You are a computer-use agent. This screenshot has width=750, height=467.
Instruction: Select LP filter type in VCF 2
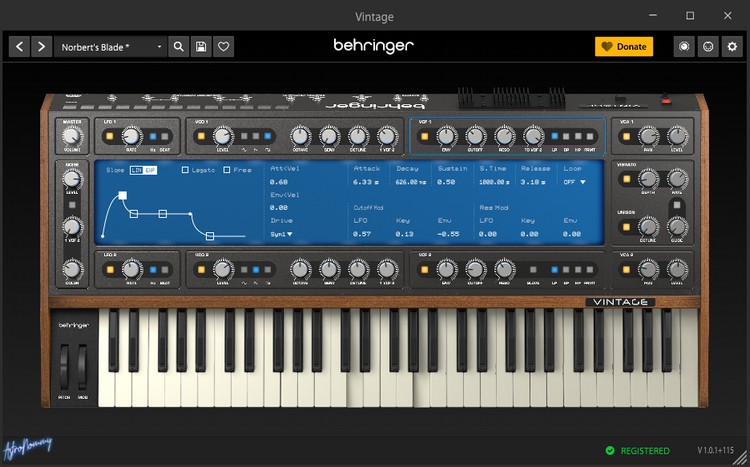coord(554,270)
